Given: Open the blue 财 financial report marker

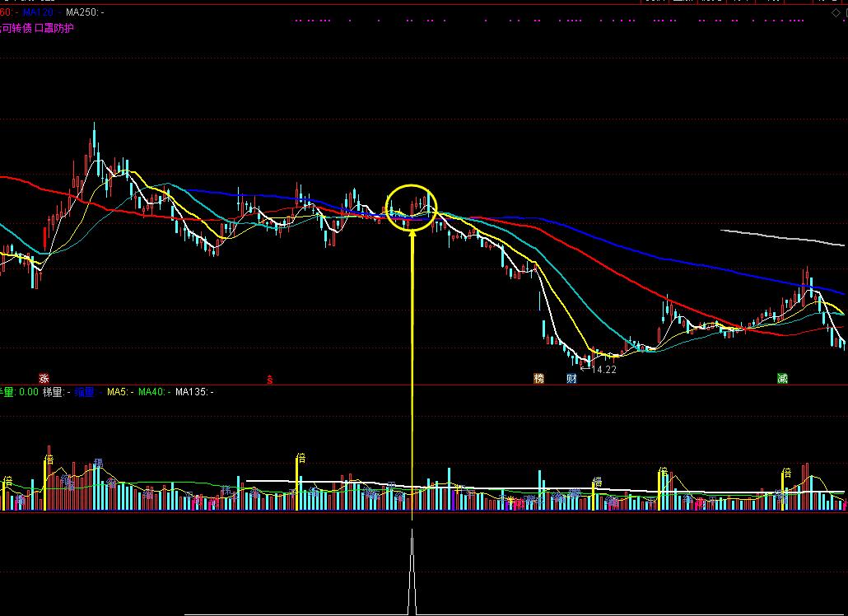Looking at the screenshot, I should (571, 379).
